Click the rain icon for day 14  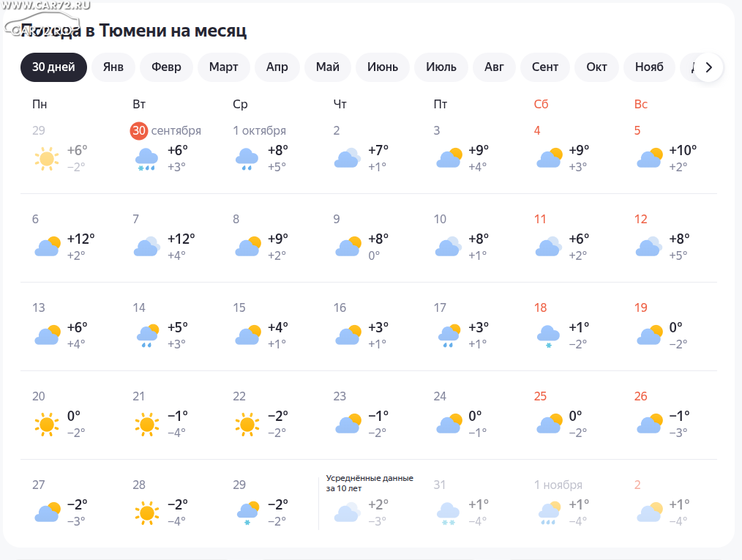pyautogui.click(x=147, y=335)
